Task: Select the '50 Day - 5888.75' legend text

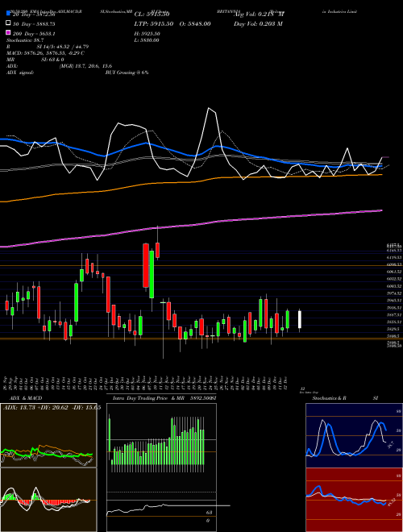Action: point(34,24)
